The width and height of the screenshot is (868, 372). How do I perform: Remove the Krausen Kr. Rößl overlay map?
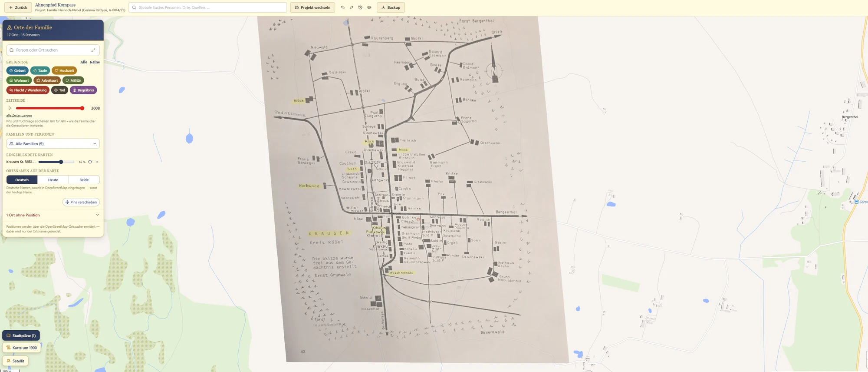click(97, 162)
